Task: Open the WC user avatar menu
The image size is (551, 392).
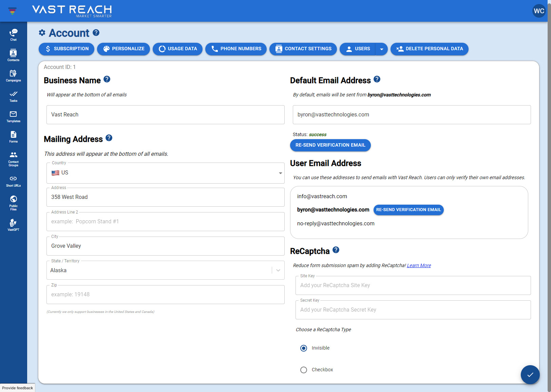Action: click(x=539, y=11)
